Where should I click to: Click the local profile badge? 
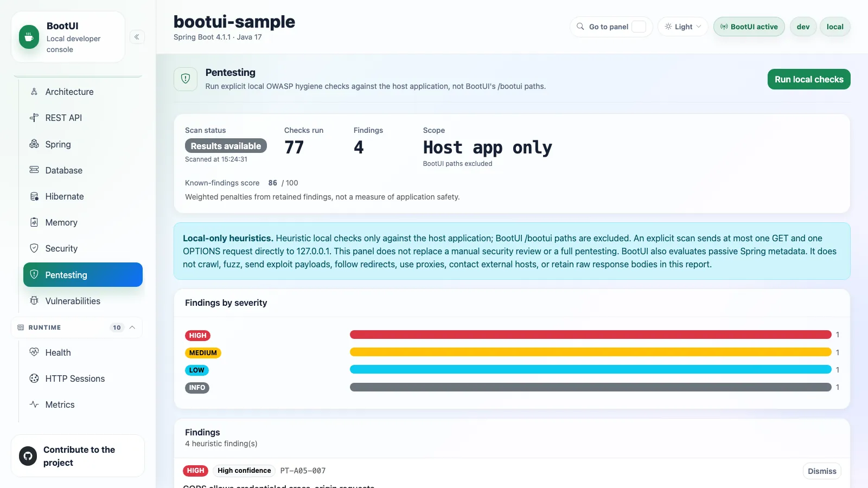(835, 27)
